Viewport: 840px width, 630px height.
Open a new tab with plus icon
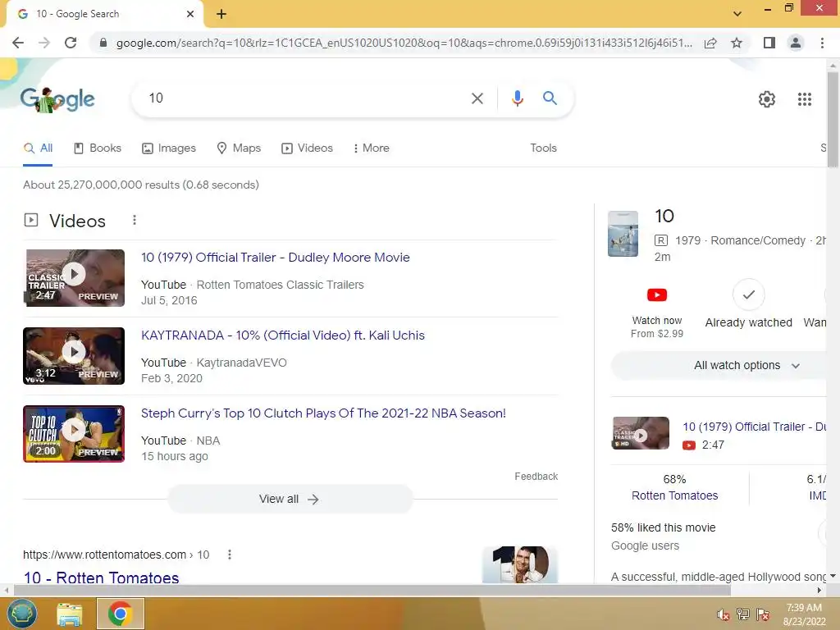click(x=221, y=15)
